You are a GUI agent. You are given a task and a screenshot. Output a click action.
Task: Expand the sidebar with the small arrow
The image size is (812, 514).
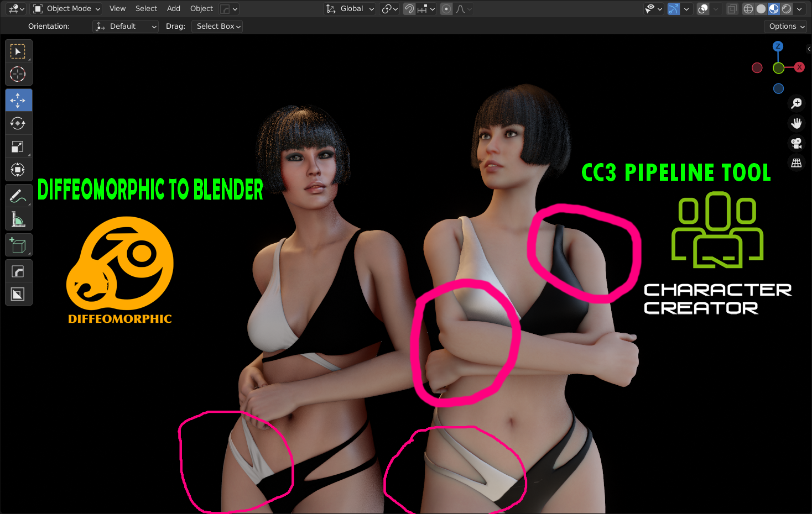[x=809, y=49]
